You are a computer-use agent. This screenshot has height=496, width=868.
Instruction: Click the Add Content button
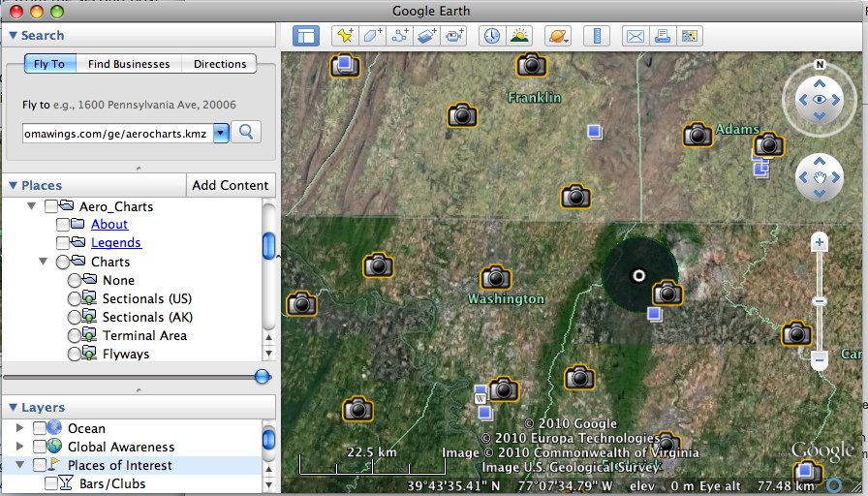230,185
